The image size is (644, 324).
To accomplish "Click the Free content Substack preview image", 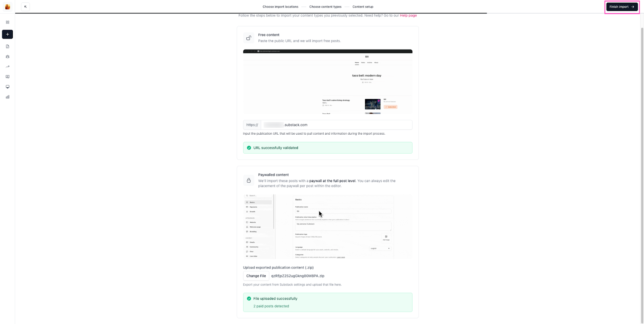I will [x=328, y=82].
